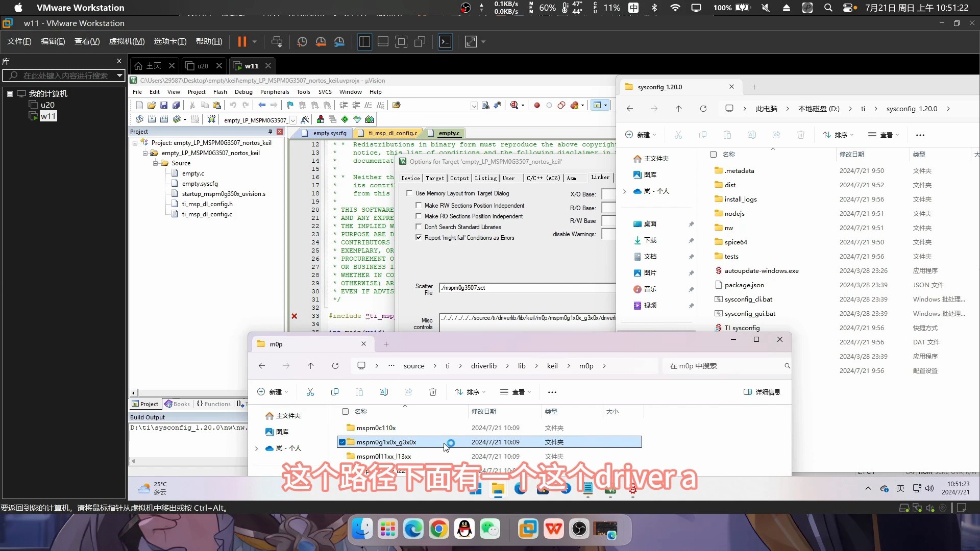Send Ctrl+Alt+Del to the VM

(277, 42)
